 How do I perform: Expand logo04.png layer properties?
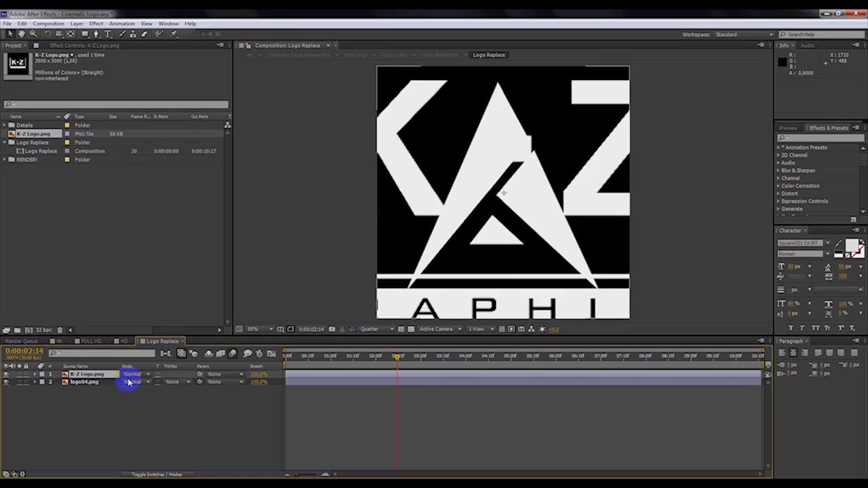[x=35, y=382]
